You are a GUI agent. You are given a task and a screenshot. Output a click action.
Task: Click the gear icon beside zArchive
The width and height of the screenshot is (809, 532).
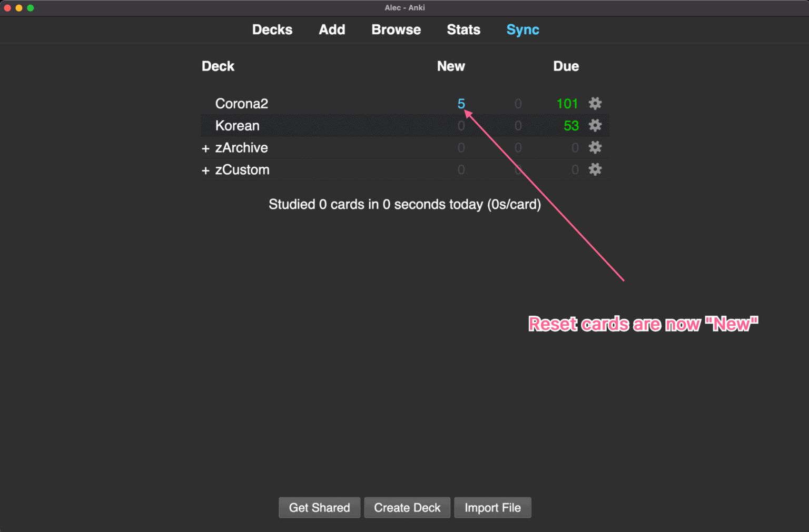point(595,147)
